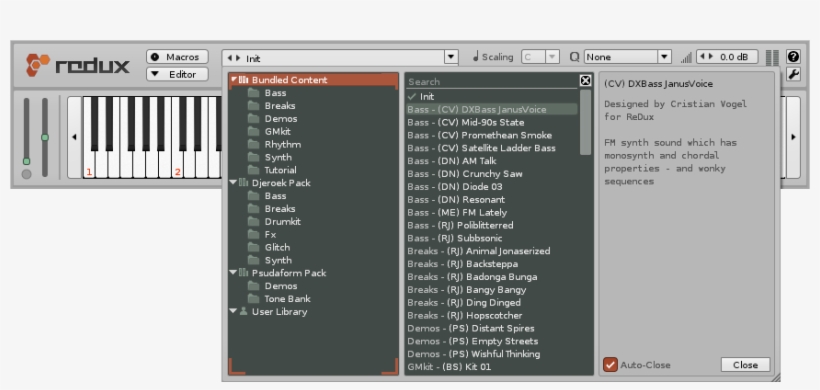Choose Breaks - (RJ) Backsteppa preset
Viewport: 820px width, 390px height.
[492, 264]
